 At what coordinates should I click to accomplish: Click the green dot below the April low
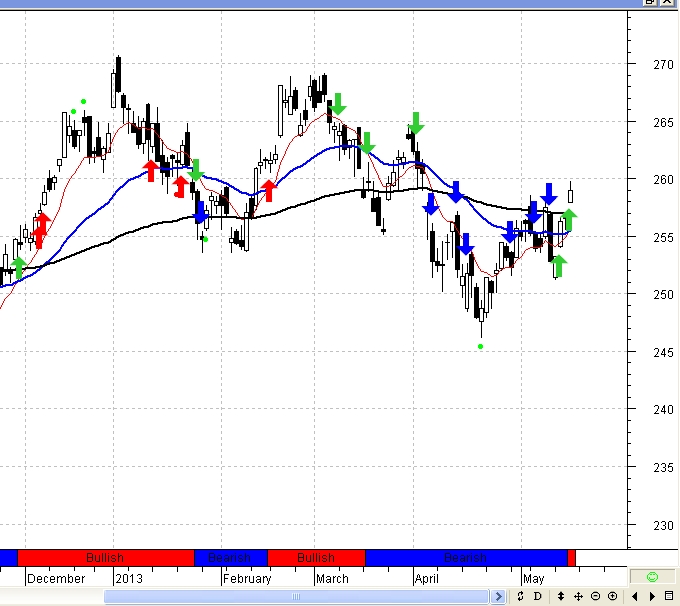pyautogui.click(x=481, y=346)
